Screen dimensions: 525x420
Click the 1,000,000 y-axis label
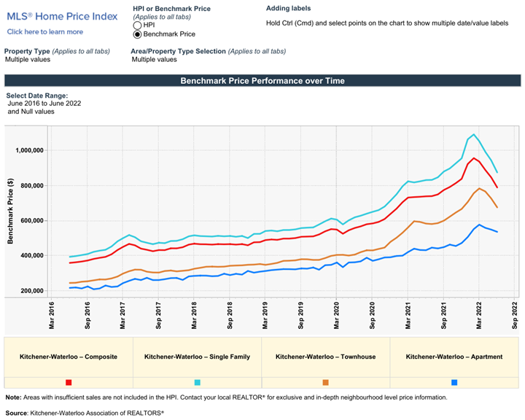pos(29,150)
